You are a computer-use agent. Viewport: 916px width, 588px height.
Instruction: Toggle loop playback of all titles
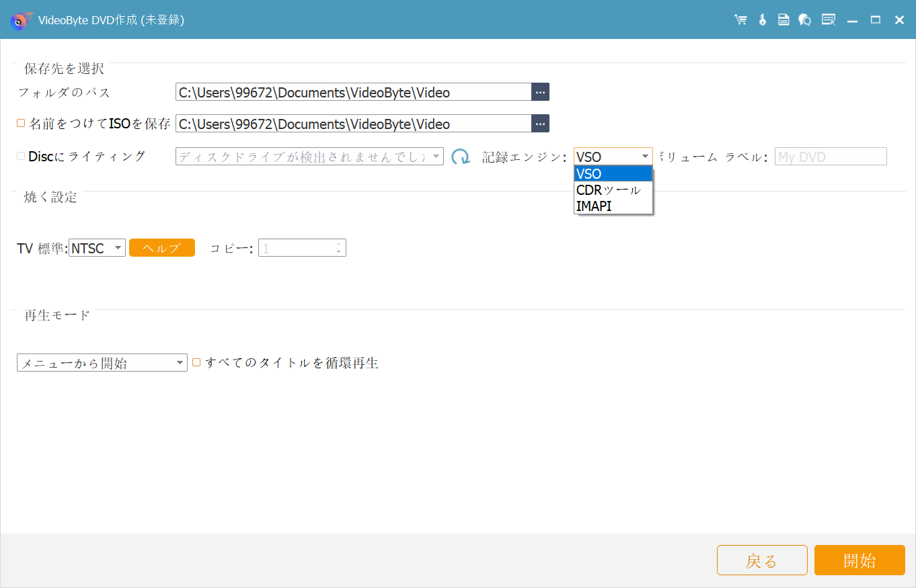(x=197, y=362)
